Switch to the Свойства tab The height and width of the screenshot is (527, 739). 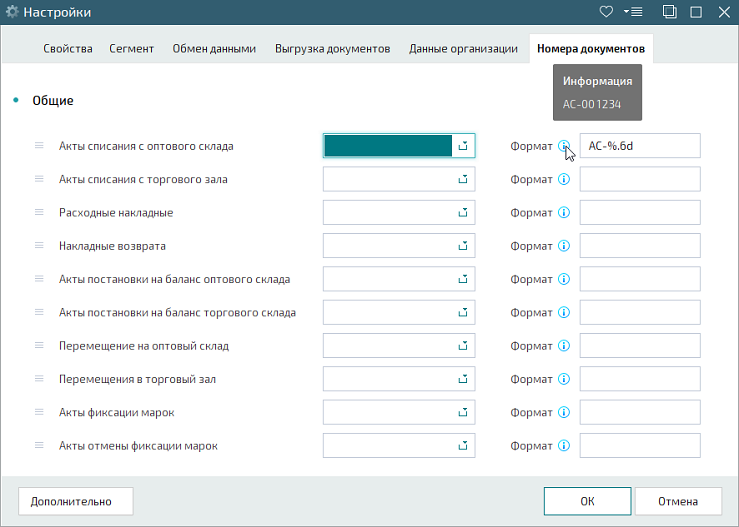68,49
